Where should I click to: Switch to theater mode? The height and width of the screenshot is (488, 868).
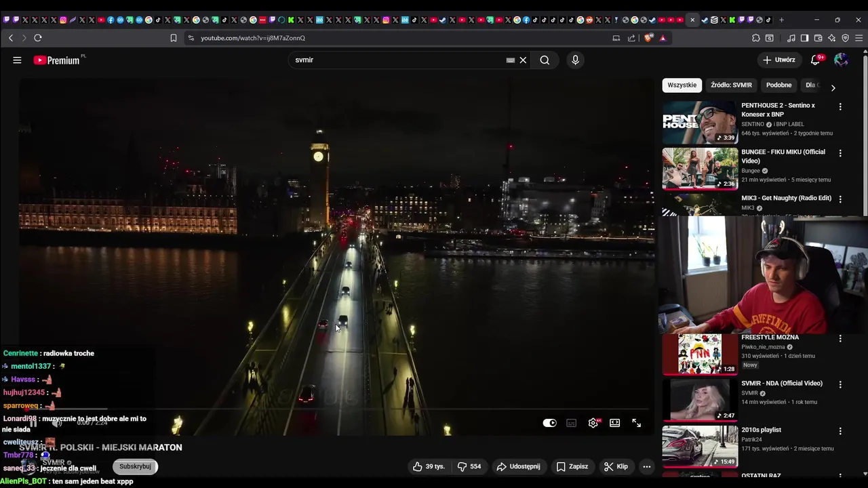614,423
